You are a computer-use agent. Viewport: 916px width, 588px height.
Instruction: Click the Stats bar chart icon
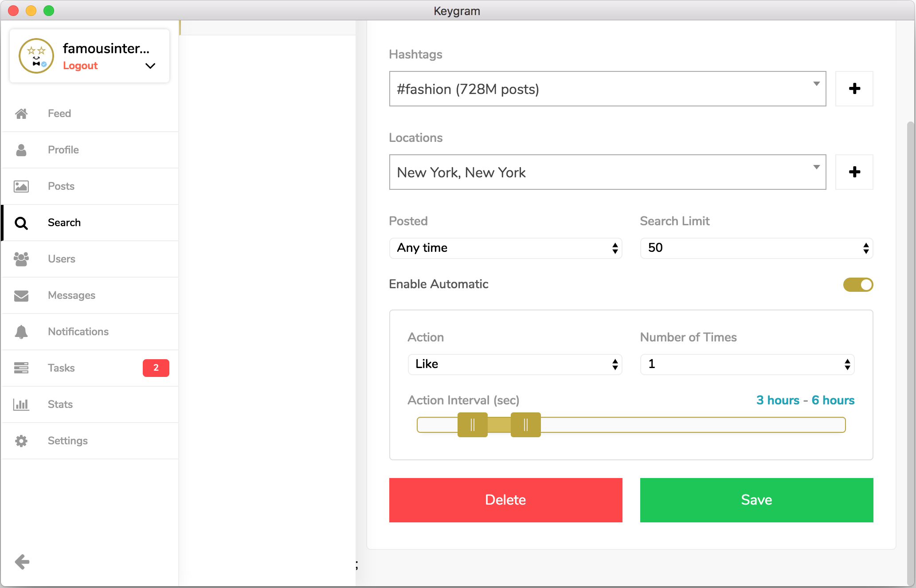point(21,404)
